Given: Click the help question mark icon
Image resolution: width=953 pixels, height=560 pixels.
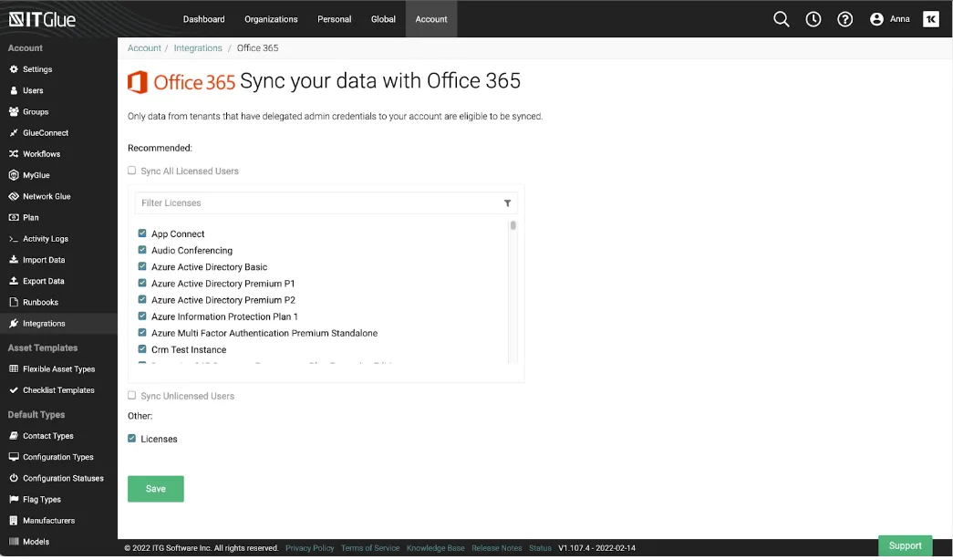Looking at the screenshot, I should (845, 19).
